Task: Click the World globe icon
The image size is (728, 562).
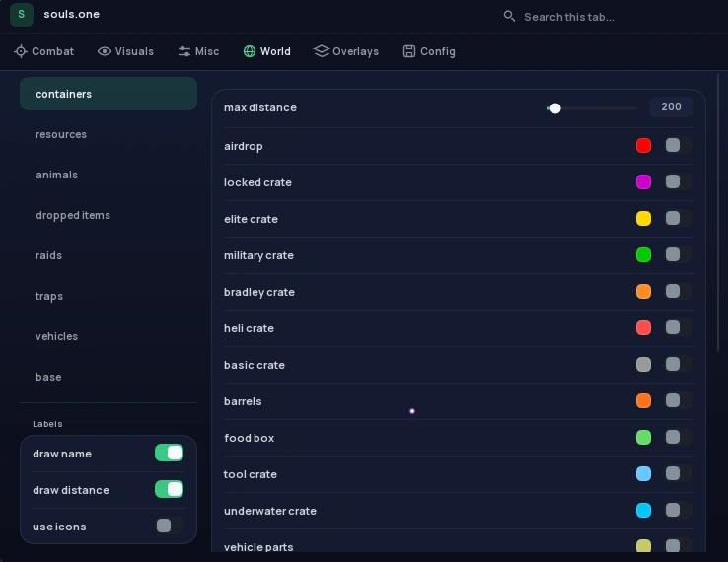Action: point(250,51)
